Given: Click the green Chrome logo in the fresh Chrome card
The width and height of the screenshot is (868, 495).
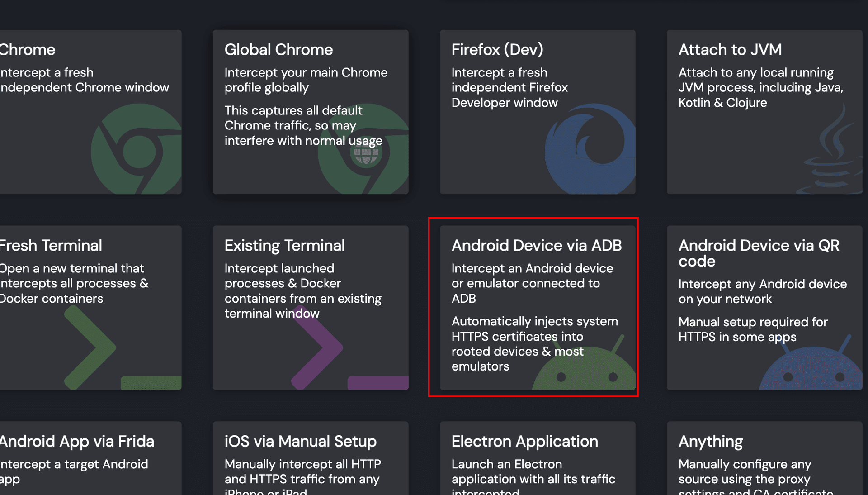Looking at the screenshot, I should [x=136, y=149].
